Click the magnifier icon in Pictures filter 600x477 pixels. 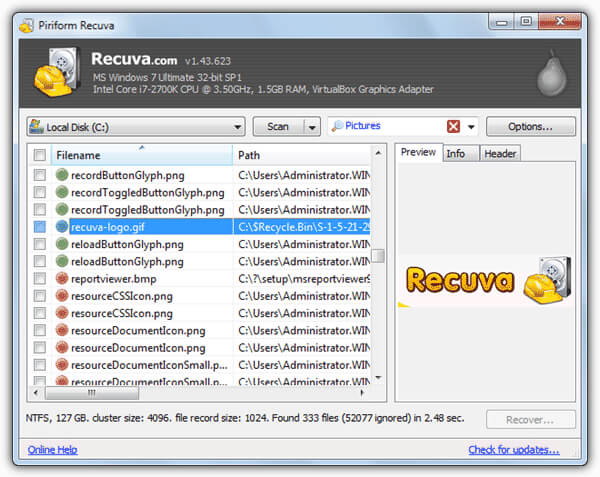337,126
